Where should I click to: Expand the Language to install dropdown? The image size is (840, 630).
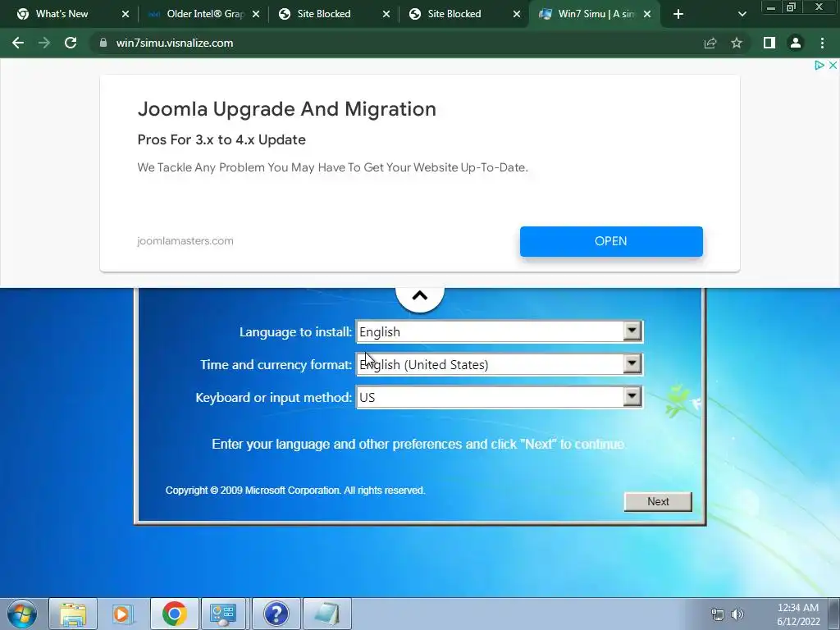632,331
